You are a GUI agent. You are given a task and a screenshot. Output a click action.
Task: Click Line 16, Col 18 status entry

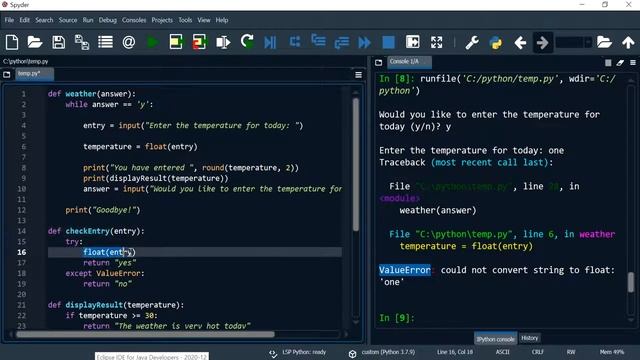point(455,352)
